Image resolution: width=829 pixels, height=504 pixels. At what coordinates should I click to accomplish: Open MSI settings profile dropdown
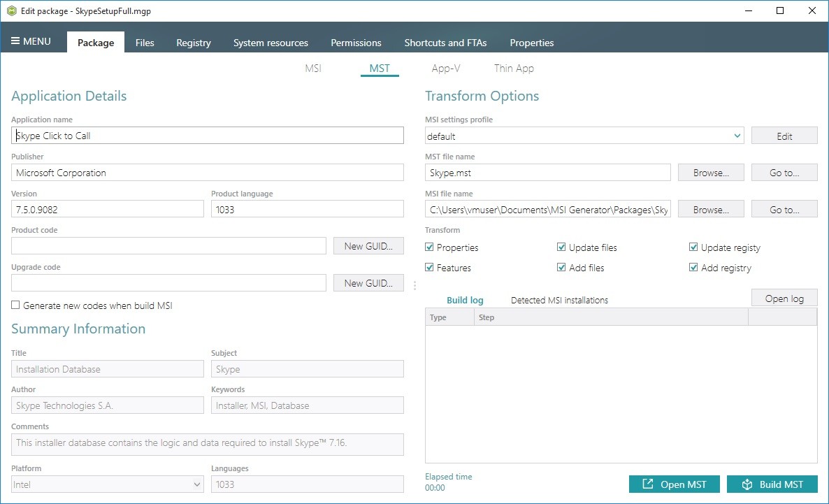tap(584, 136)
